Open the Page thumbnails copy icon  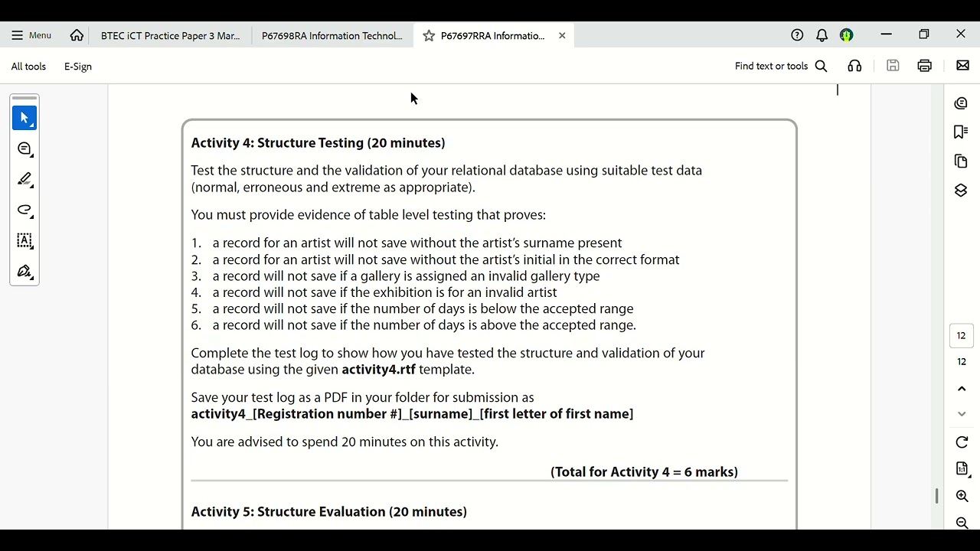961,161
